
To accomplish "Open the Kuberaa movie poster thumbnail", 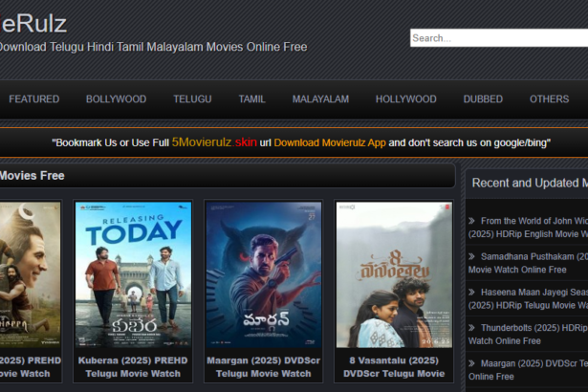I will click(133, 275).
